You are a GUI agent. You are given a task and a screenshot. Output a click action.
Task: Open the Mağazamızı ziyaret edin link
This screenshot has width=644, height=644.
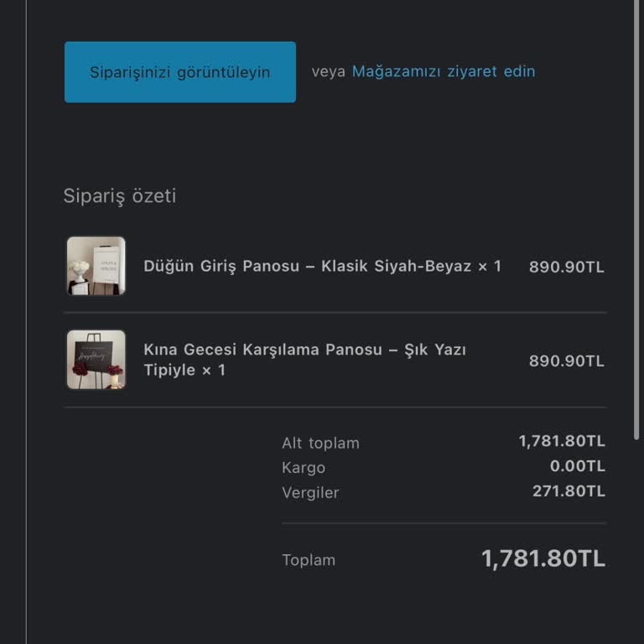click(443, 71)
